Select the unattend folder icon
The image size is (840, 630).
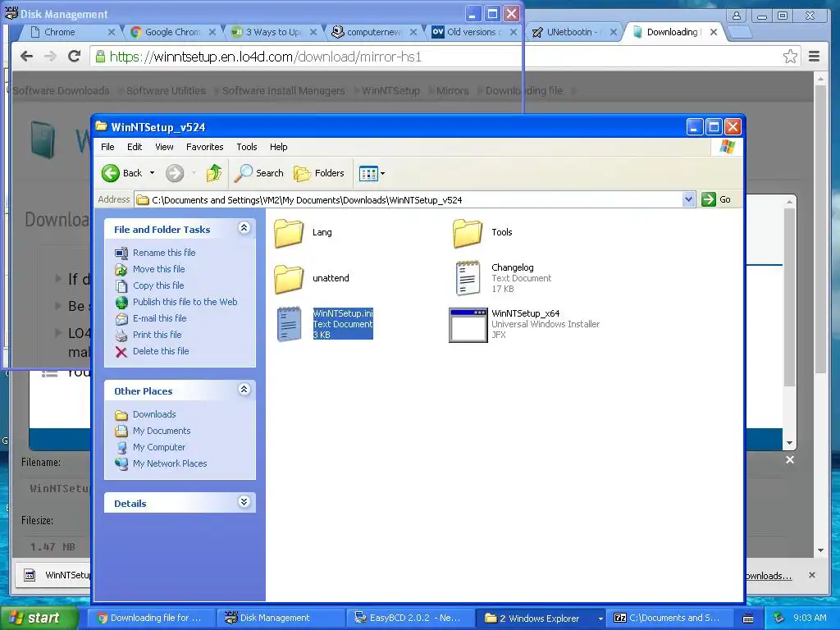tap(289, 279)
